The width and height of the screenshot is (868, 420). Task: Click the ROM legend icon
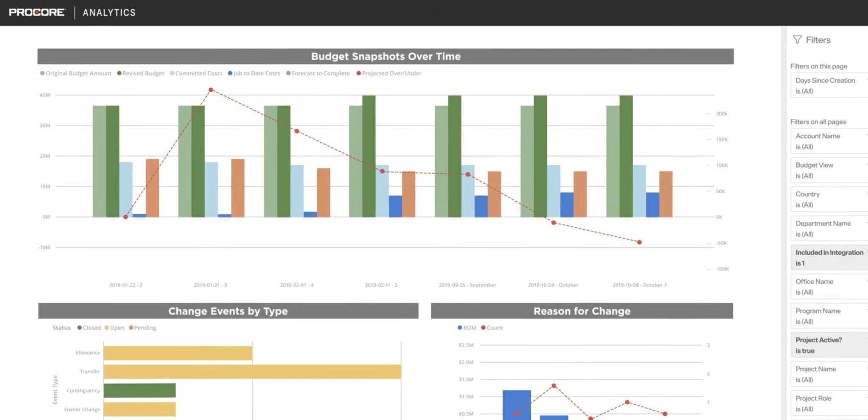tap(459, 328)
